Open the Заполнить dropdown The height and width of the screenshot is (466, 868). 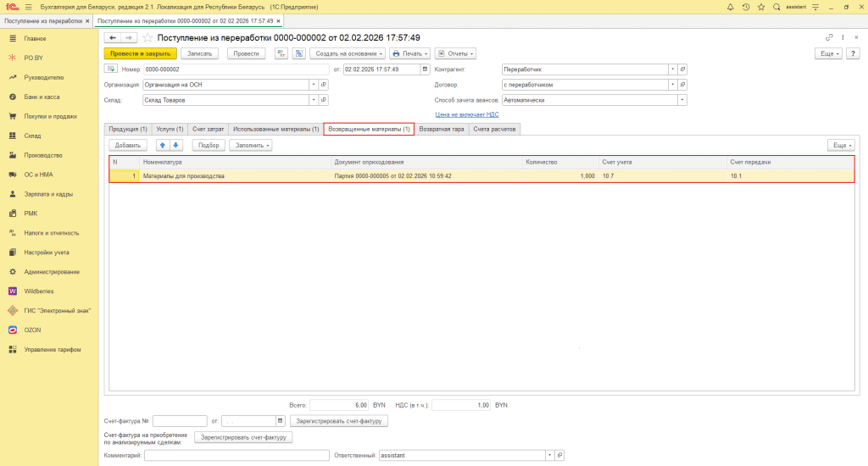point(253,145)
